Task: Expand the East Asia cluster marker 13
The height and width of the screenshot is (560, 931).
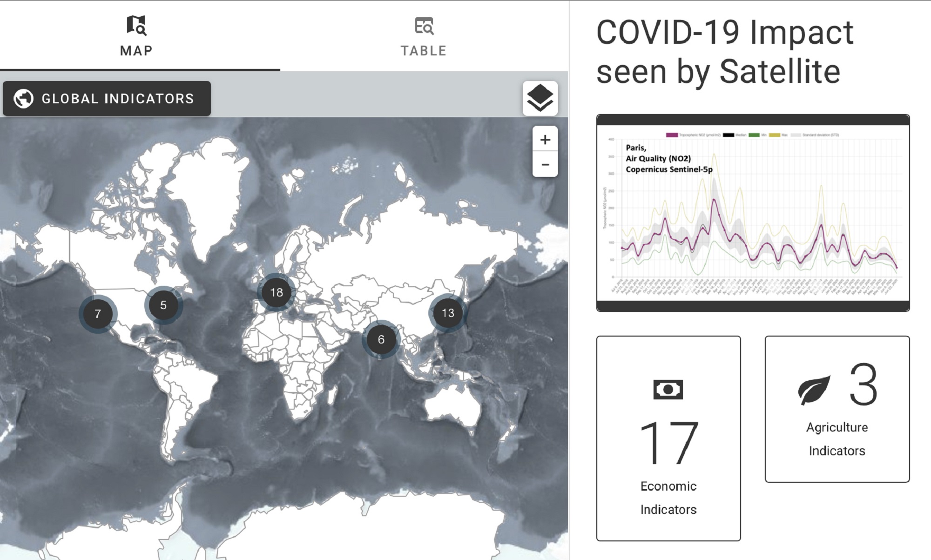Action: pyautogui.click(x=448, y=313)
